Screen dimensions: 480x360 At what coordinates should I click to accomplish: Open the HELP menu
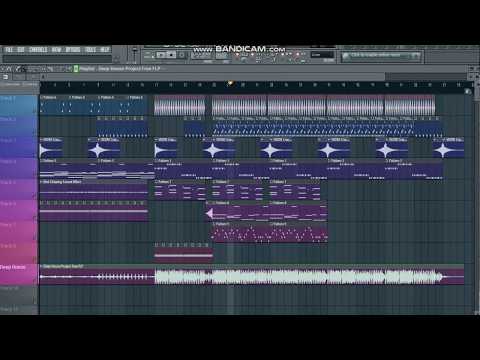pos(105,50)
